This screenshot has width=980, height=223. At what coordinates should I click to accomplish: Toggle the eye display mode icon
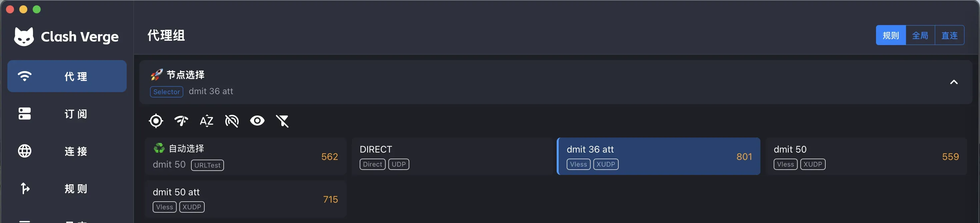pyautogui.click(x=257, y=121)
